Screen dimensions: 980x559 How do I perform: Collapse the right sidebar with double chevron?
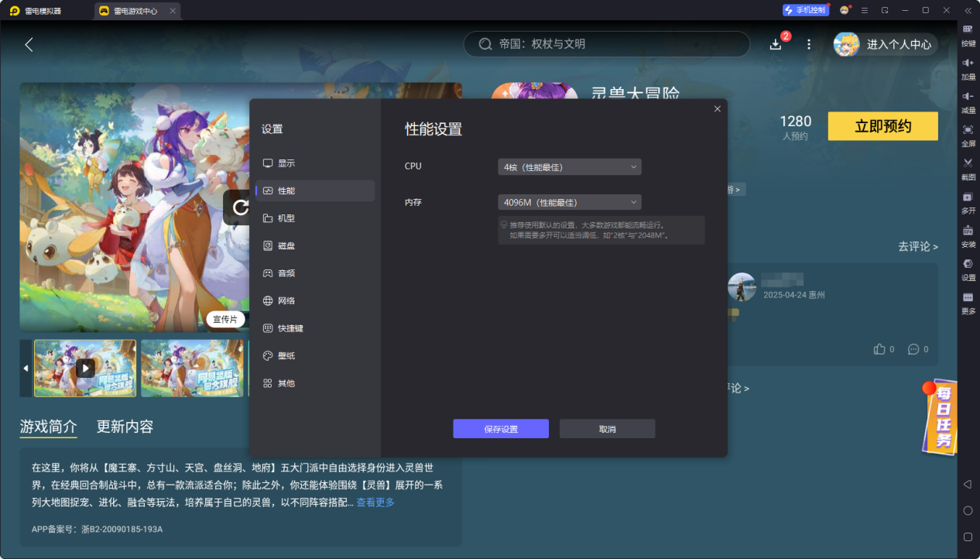click(968, 11)
